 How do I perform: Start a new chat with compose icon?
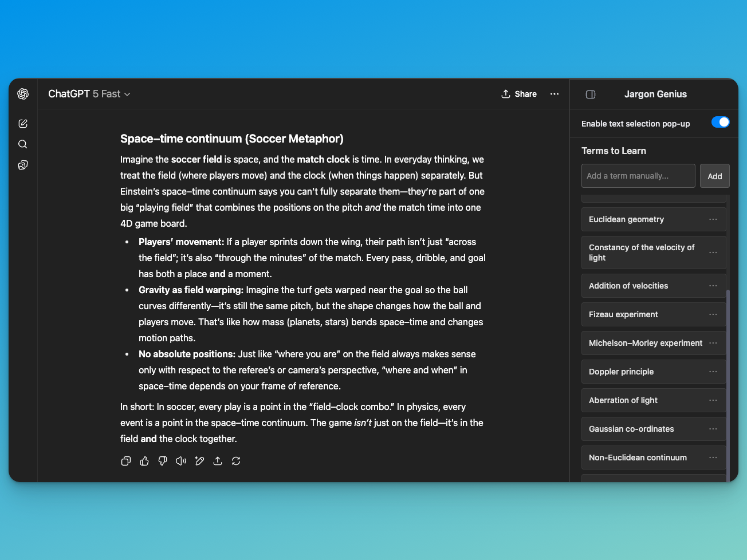click(x=23, y=124)
